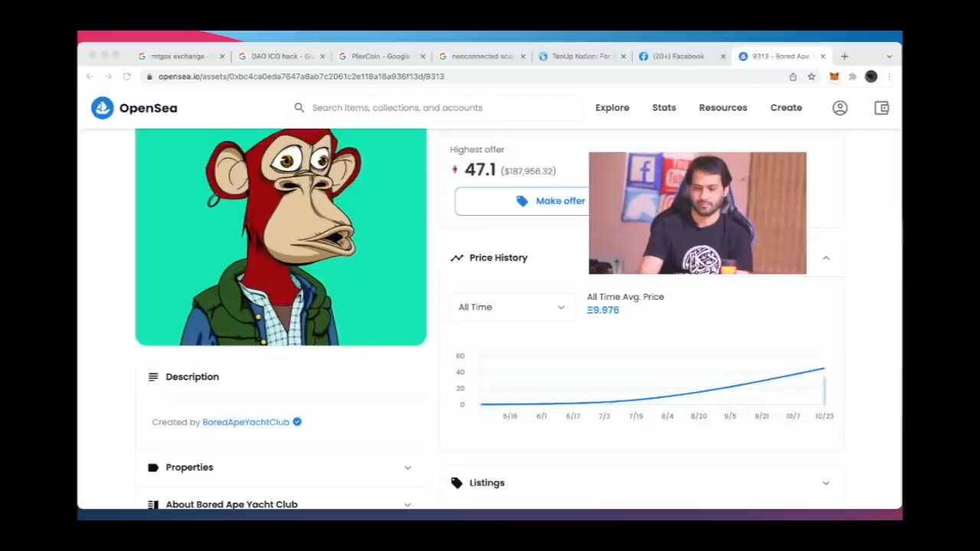The width and height of the screenshot is (980, 551).
Task: Click the site lock icon in address bar
Action: (149, 77)
